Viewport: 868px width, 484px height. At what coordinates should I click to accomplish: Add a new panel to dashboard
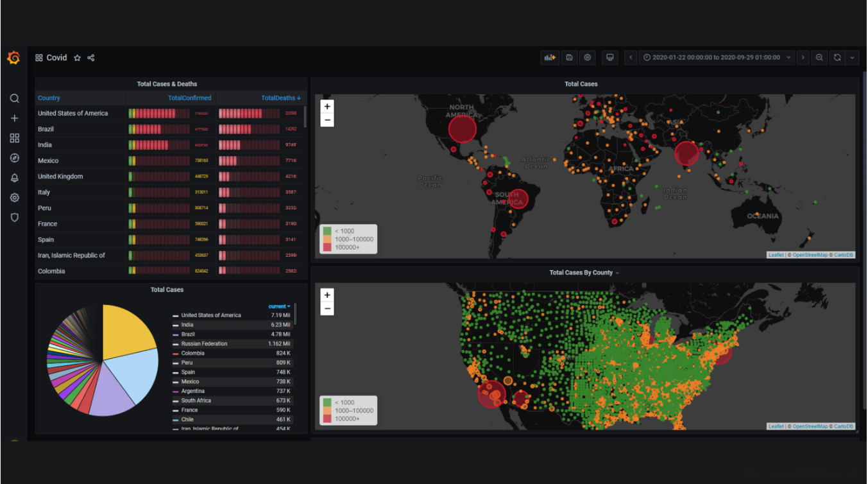click(x=550, y=58)
